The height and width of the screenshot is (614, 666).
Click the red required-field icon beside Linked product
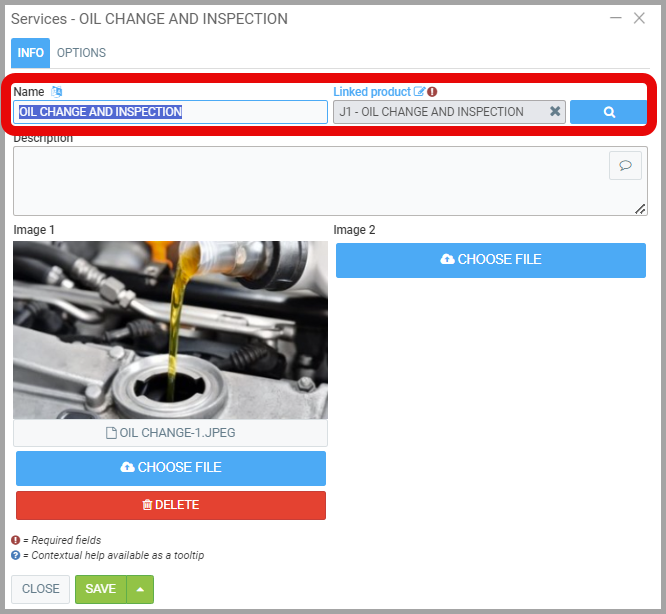point(432,92)
